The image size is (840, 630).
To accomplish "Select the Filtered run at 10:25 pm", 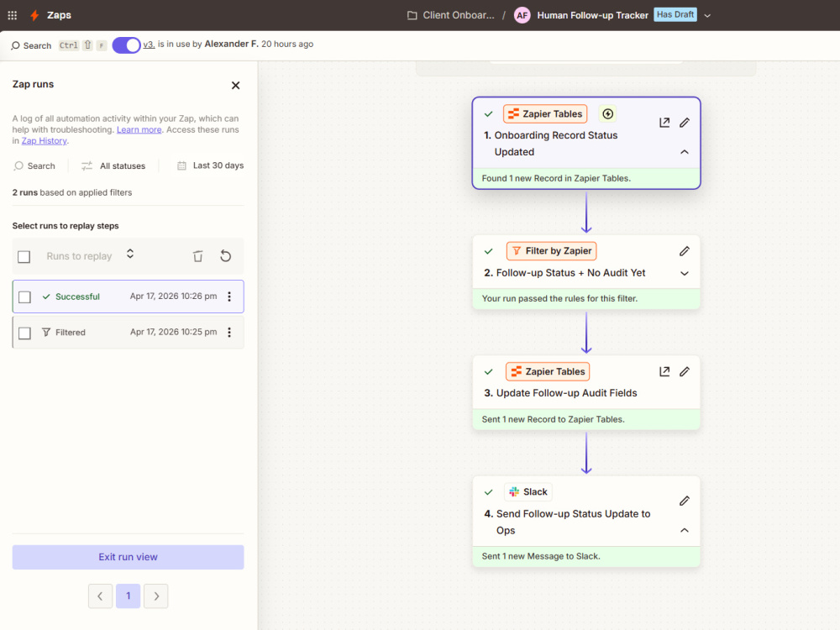I will point(128,332).
